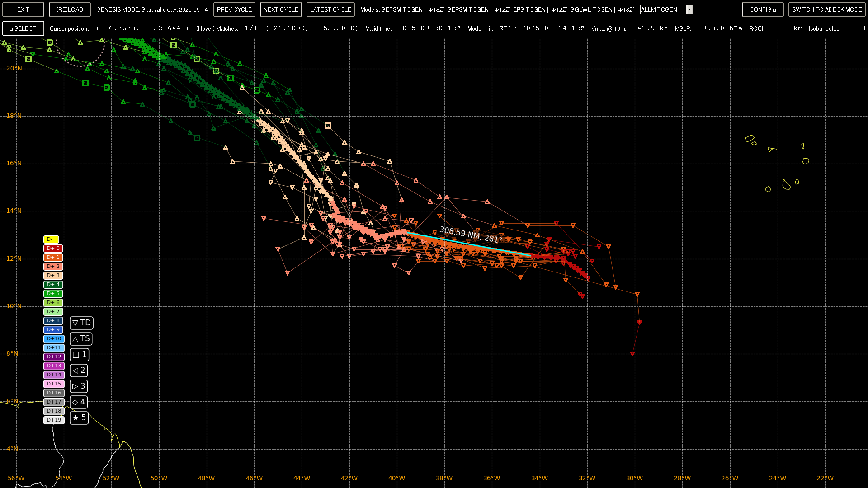Toggle the D+ 5 day visibility

53,293
